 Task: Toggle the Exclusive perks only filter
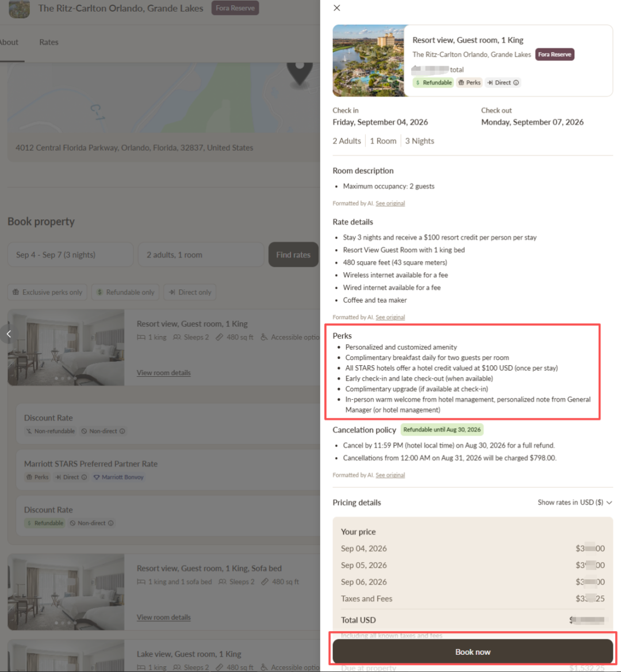(x=48, y=292)
